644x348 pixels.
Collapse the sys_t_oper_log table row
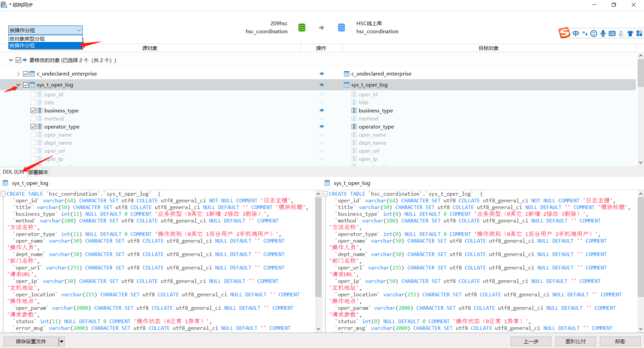(18, 85)
